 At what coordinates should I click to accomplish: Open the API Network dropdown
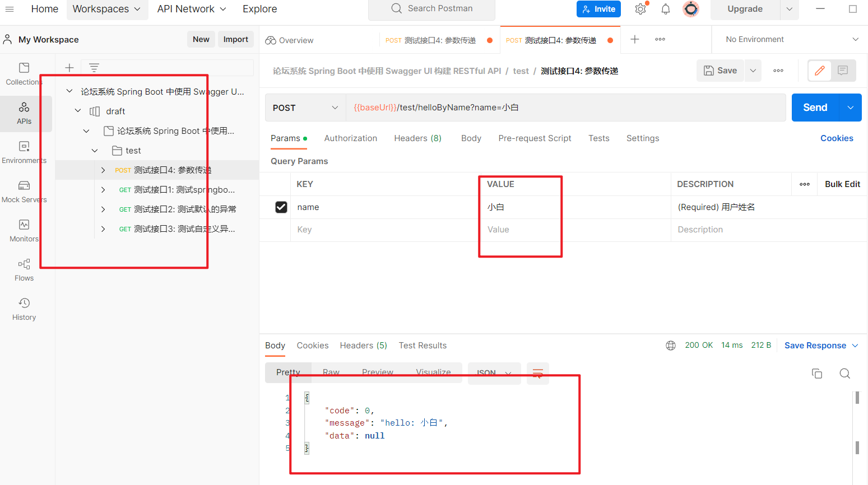point(192,9)
